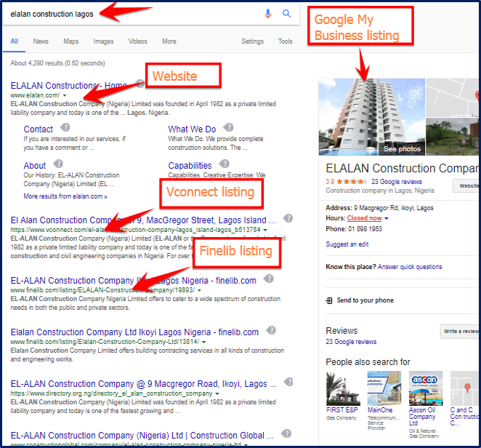The image size is (481, 448).
Task: Open the More search menu
Action: [169, 41]
